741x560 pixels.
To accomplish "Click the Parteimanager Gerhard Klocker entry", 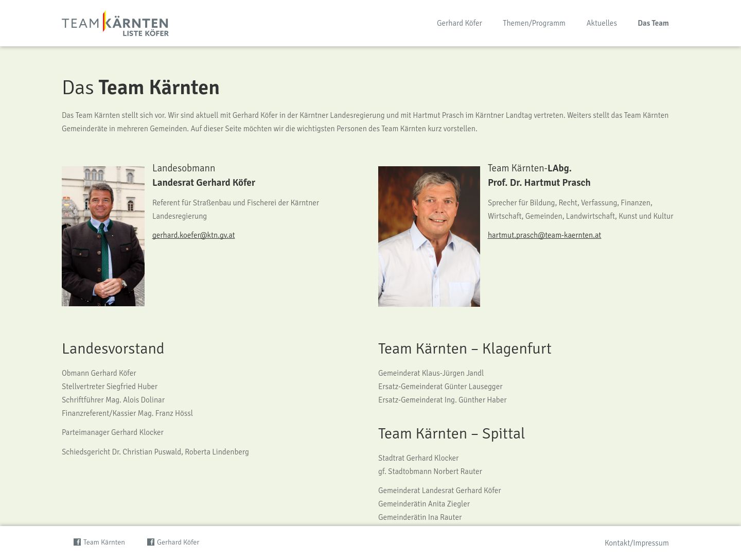I will [113, 432].
